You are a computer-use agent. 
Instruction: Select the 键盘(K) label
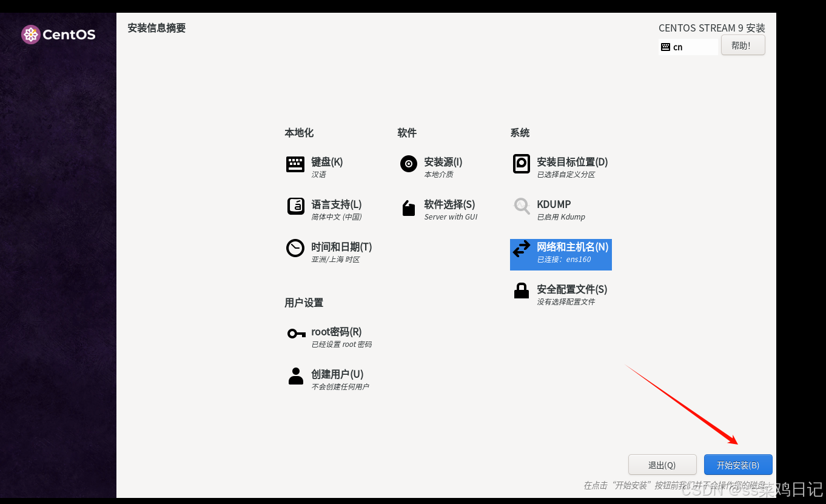[x=327, y=162]
